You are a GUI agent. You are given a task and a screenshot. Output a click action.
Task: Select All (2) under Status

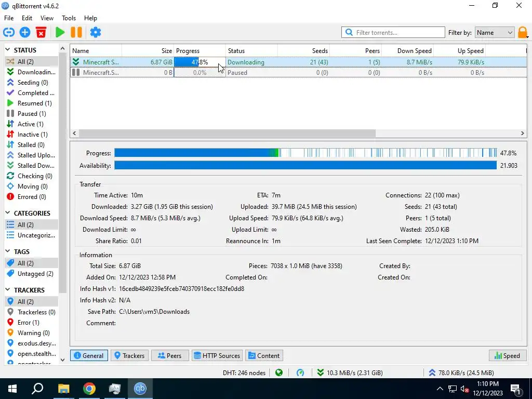tap(31, 61)
